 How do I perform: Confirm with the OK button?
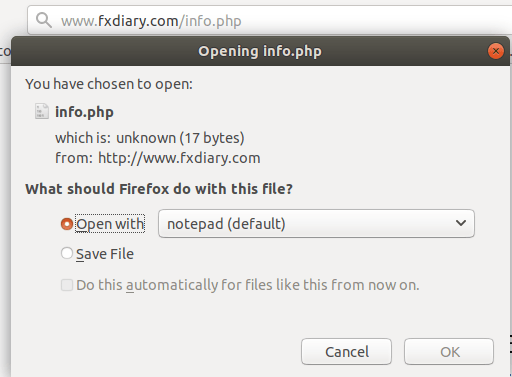pyautogui.click(x=449, y=352)
